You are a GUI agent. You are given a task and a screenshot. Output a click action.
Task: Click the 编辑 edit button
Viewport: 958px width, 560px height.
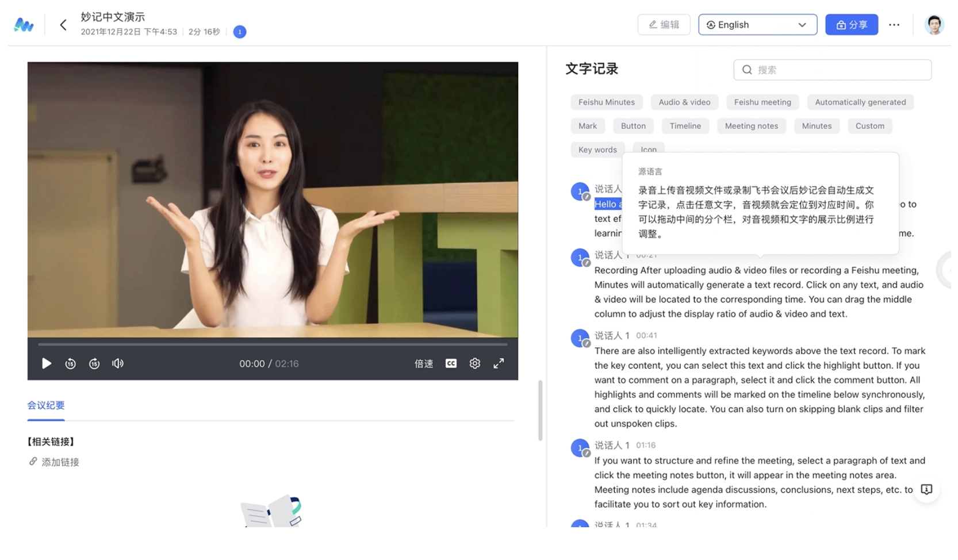[x=664, y=25]
